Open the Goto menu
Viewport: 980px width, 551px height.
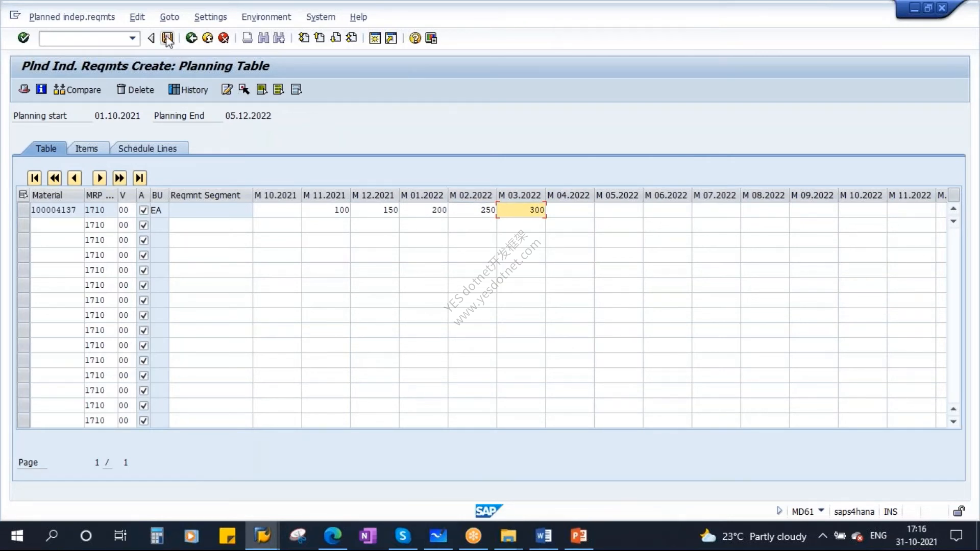pos(169,17)
